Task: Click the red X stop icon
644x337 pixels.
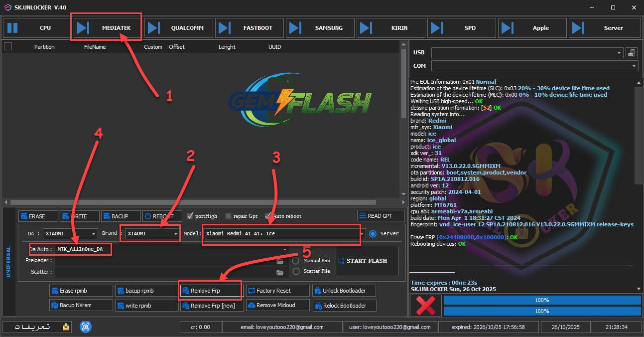Action: point(425,305)
